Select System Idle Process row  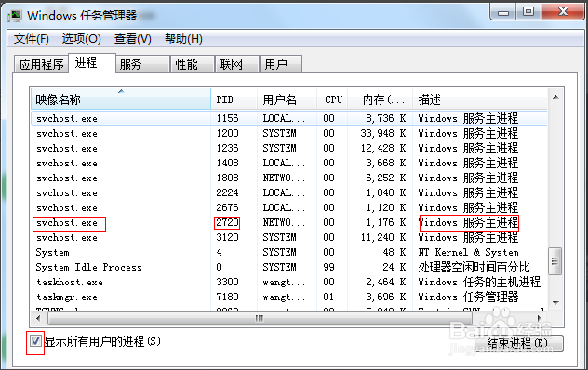(288, 267)
